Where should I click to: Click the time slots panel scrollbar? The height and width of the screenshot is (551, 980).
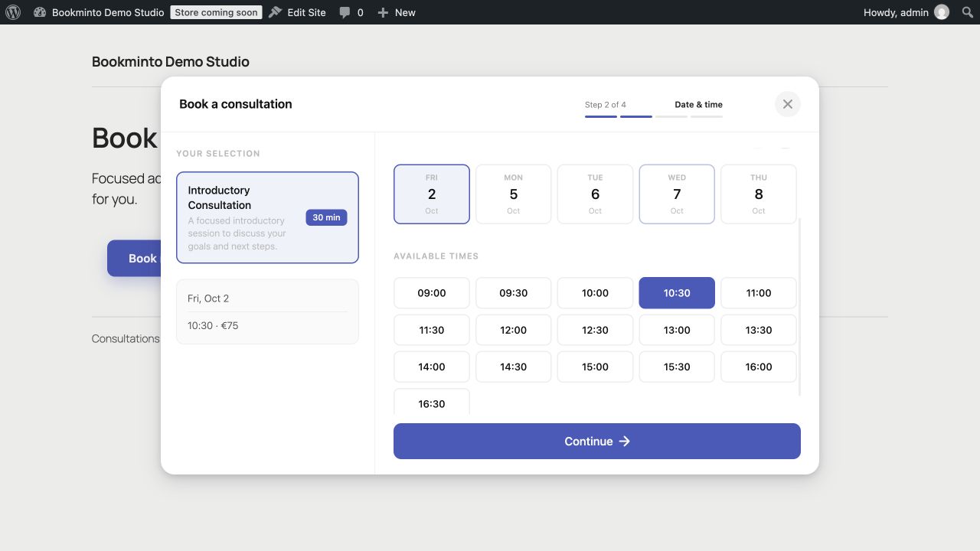tap(799, 308)
